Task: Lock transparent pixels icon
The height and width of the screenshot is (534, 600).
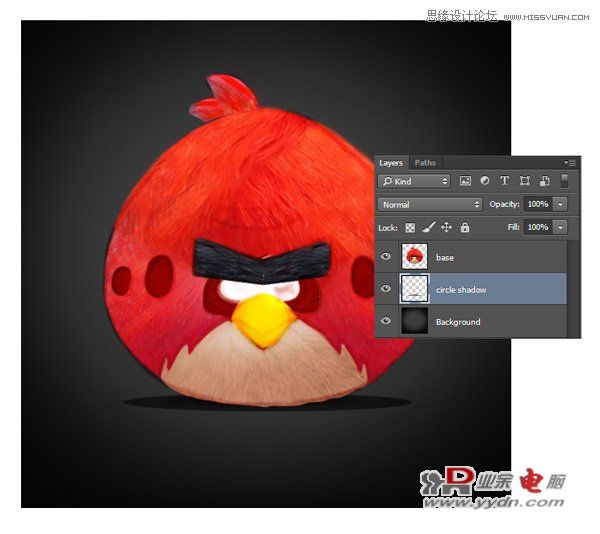Action: [410, 228]
